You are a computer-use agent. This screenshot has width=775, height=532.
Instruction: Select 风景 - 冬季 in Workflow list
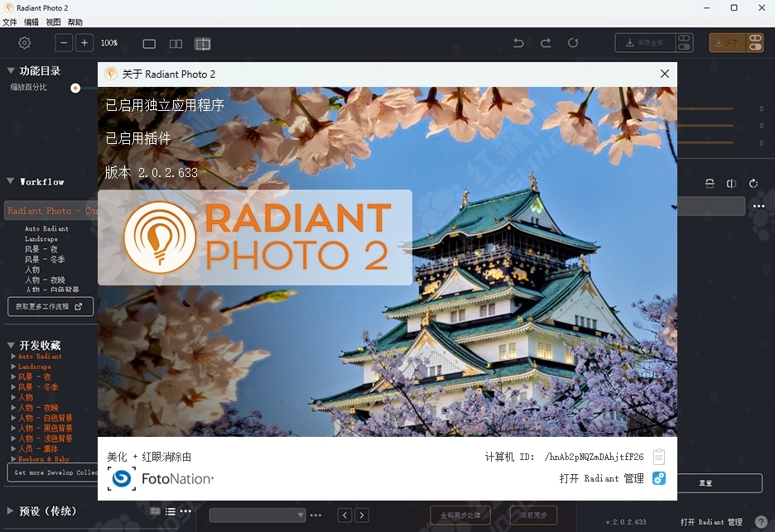pyautogui.click(x=45, y=259)
